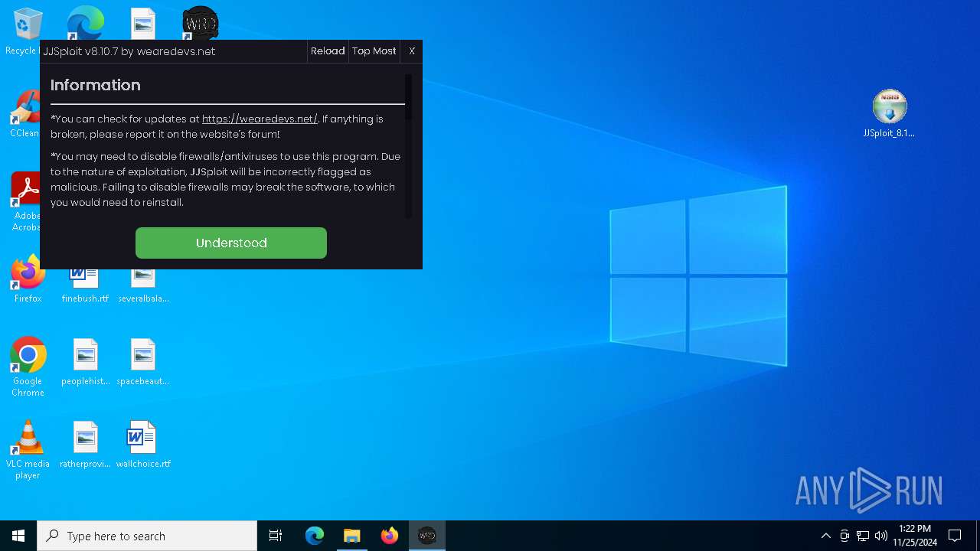Image resolution: width=980 pixels, height=551 pixels.
Task: Open the taskbar clock and date
Action: click(x=915, y=536)
